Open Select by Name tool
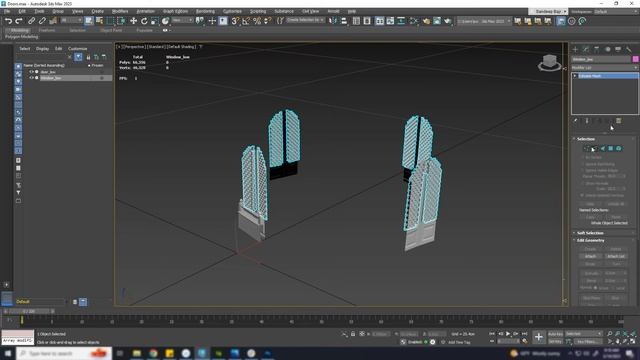 tap(99, 21)
